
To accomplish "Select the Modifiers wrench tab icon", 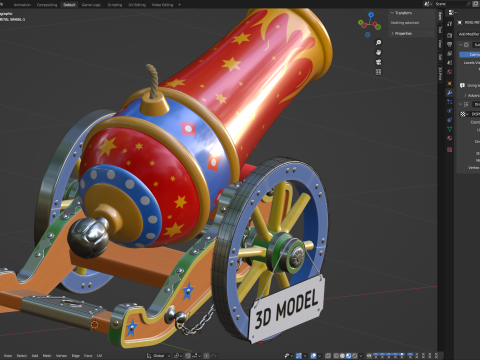I will pos(449,92).
